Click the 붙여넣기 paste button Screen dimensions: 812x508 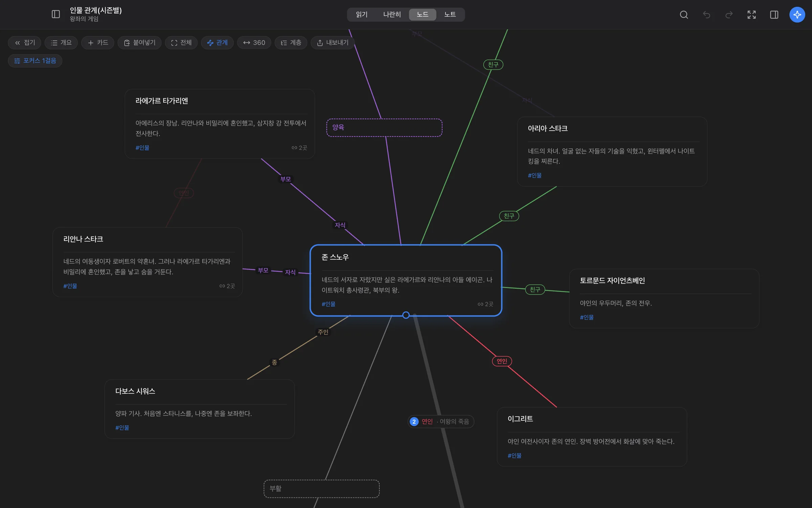click(139, 43)
